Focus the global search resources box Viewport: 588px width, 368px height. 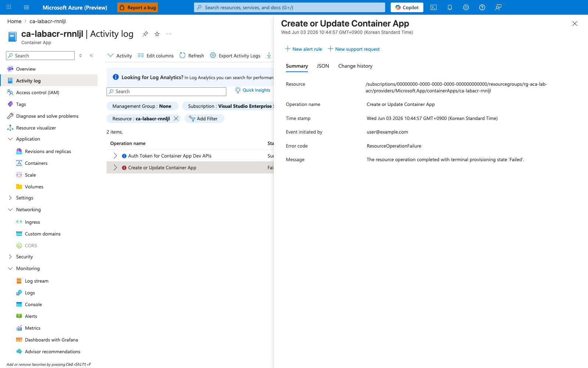290,7
